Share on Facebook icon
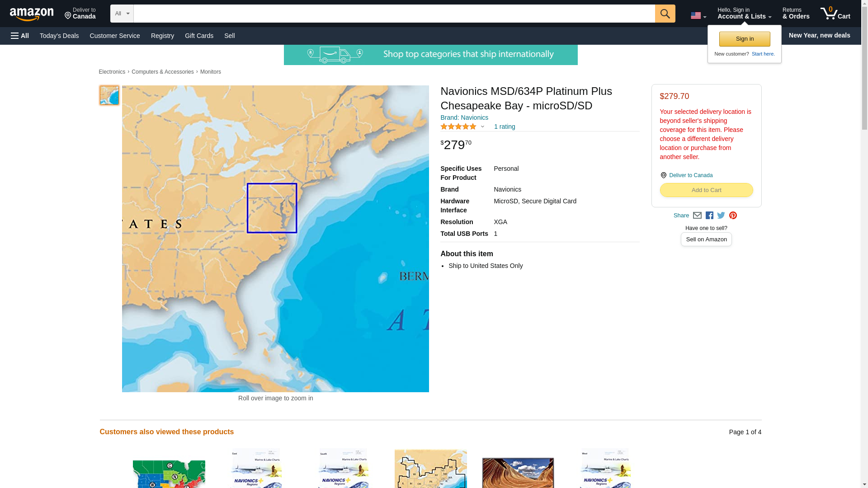Screen dimensions: 868x488 click(x=709, y=216)
